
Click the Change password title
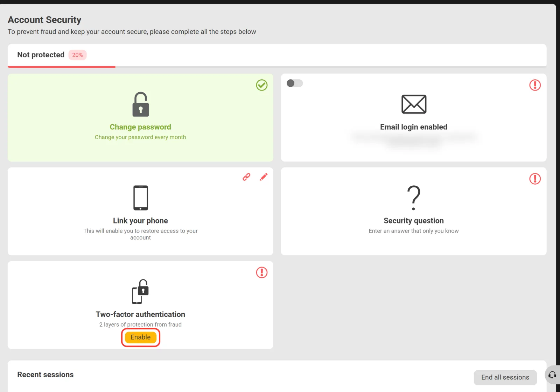(x=140, y=127)
